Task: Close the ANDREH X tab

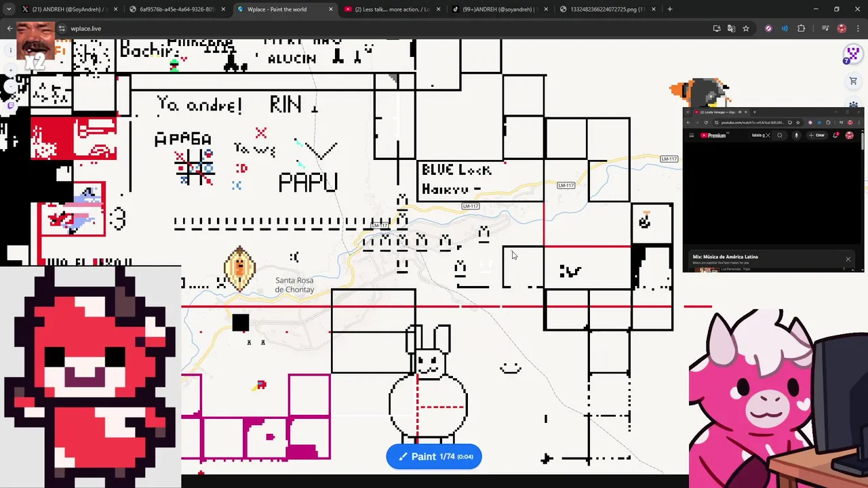Action: click(115, 9)
